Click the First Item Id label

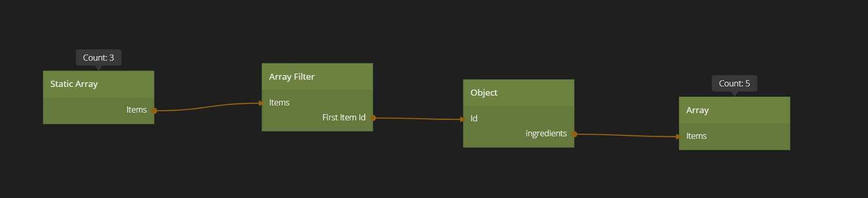344,117
